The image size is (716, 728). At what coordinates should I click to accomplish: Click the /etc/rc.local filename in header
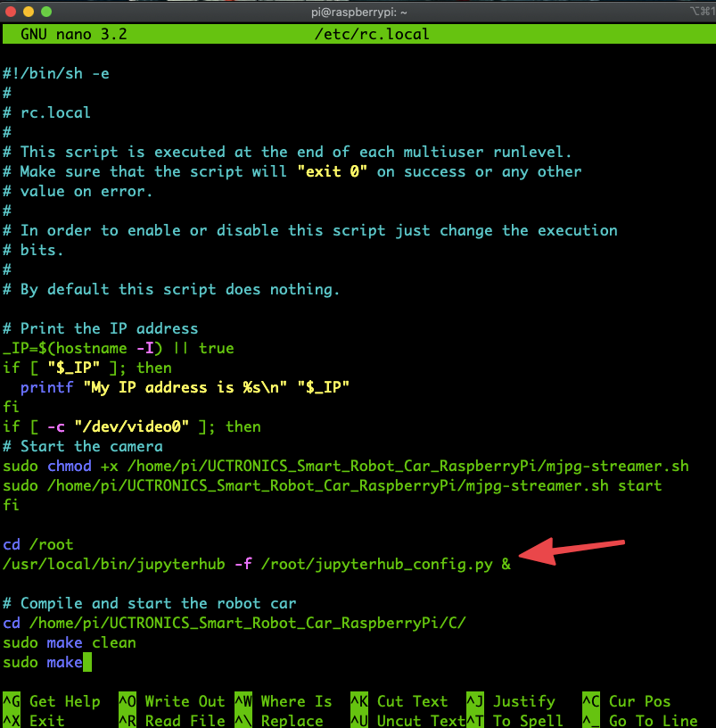(372, 34)
